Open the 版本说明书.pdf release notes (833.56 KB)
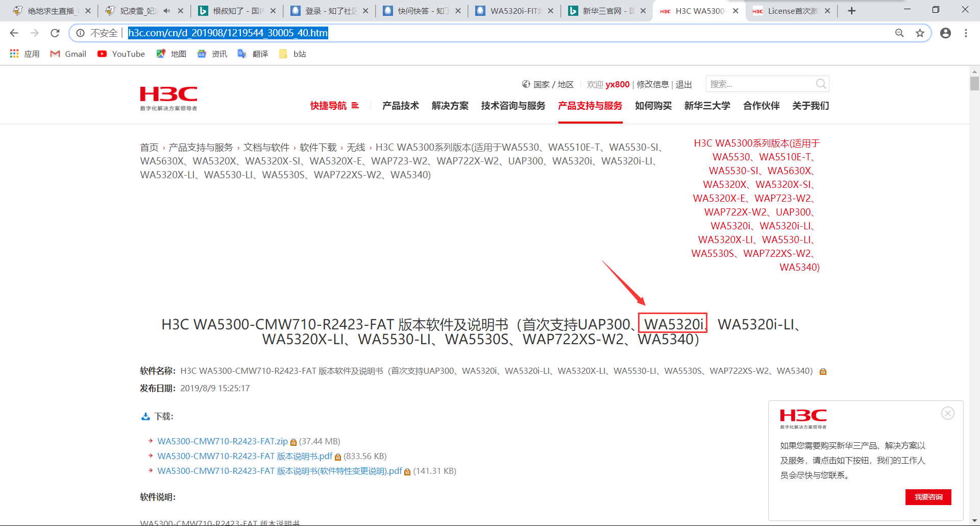980x526 pixels. 244,456
